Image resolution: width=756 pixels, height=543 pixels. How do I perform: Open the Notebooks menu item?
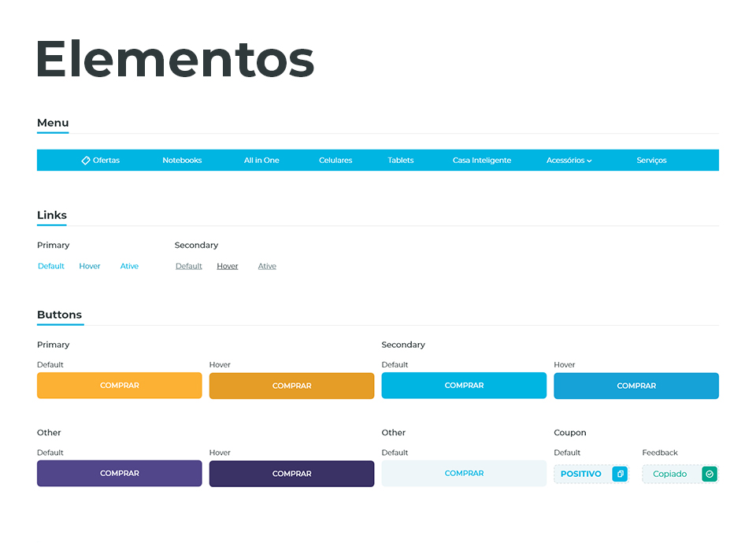coord(182,161)
